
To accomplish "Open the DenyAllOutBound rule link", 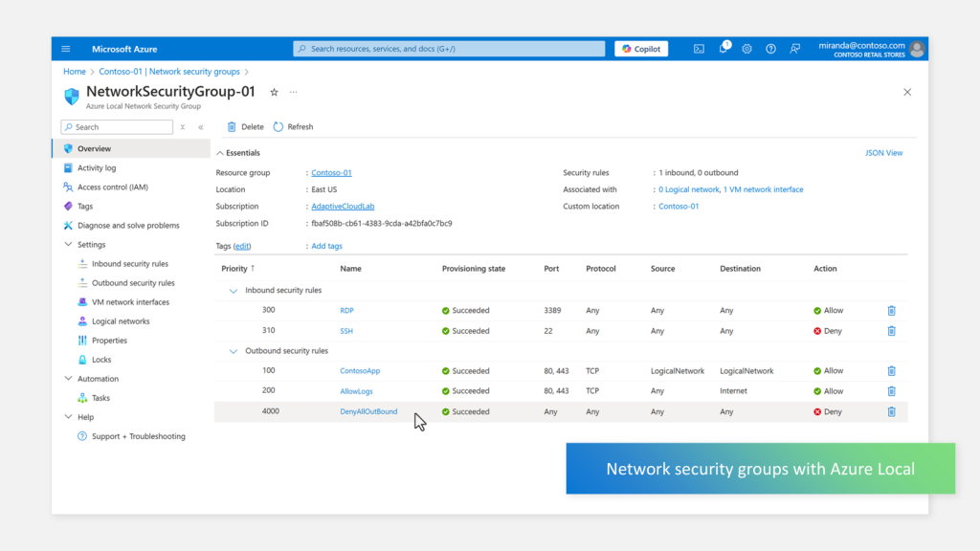I will coord(368,411).
